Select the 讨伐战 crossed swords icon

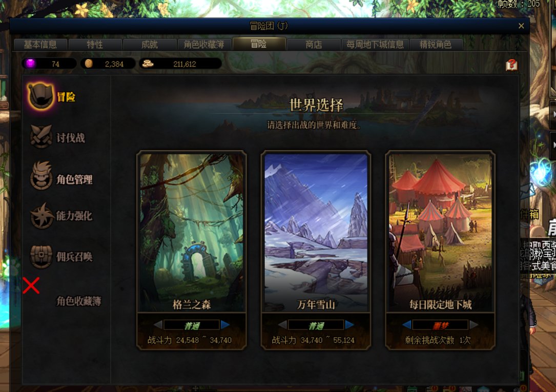pos(41,137)
